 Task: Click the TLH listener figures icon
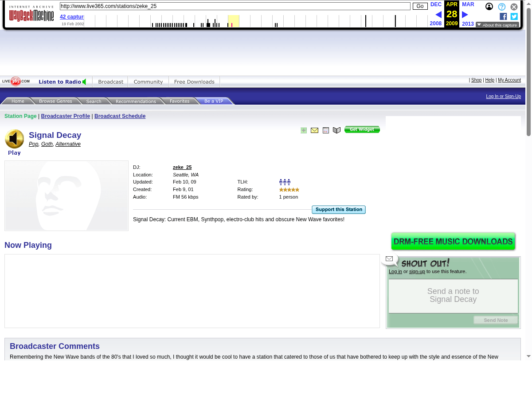click(285, 182)
